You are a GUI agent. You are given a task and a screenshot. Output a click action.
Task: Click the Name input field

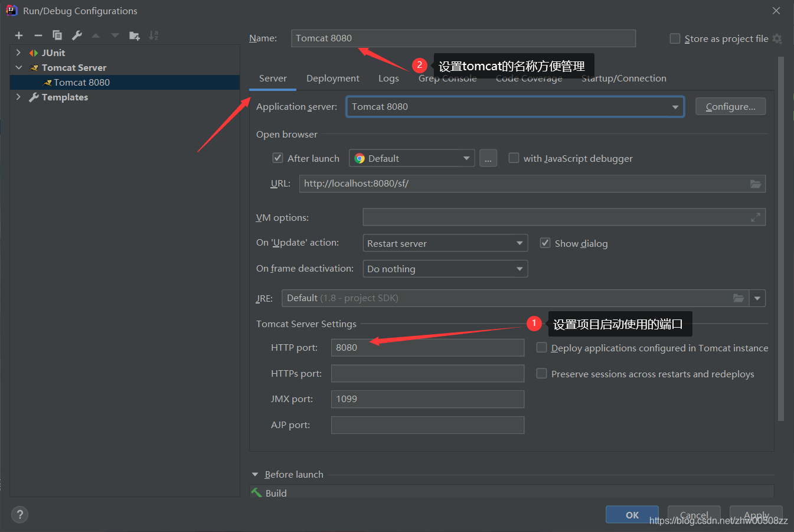pos(463,38)
